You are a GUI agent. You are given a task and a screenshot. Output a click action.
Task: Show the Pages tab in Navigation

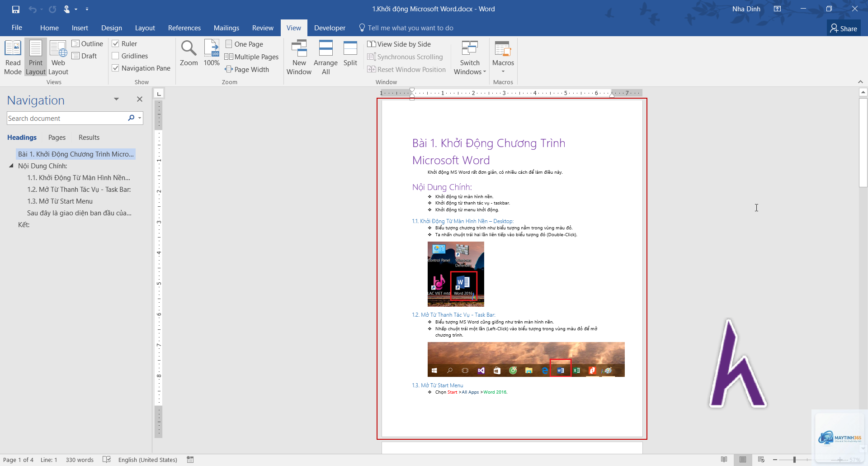[57, 138]
